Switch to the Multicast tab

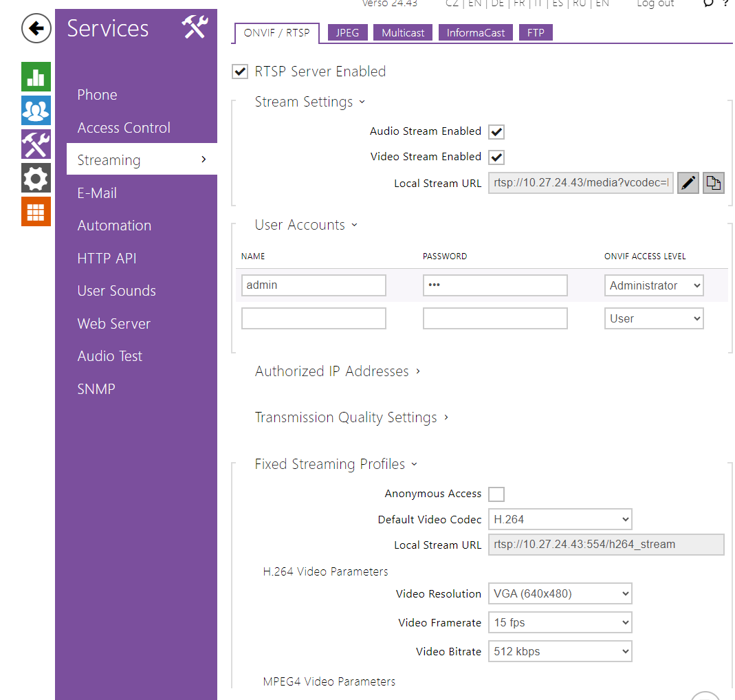403,32
